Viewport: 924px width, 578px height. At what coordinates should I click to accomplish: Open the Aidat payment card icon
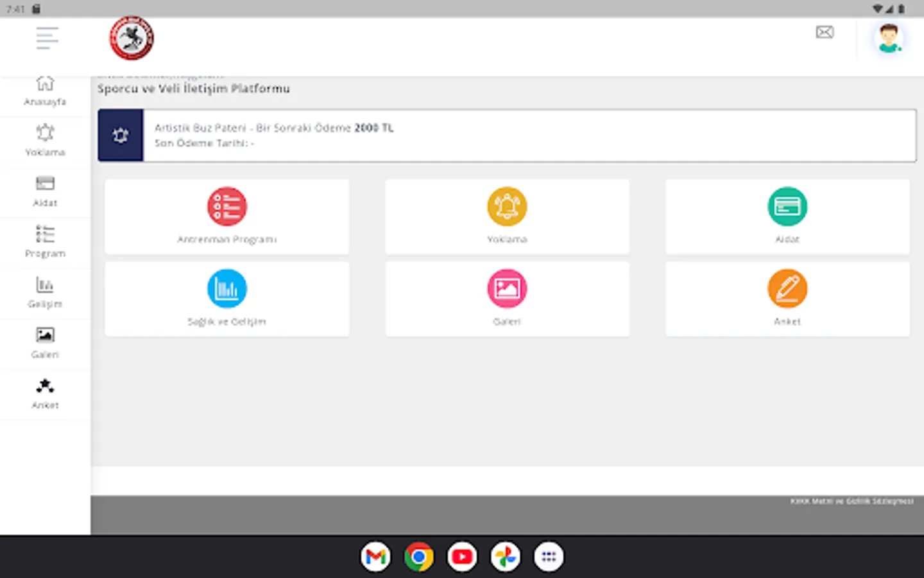tap(787, 206)
